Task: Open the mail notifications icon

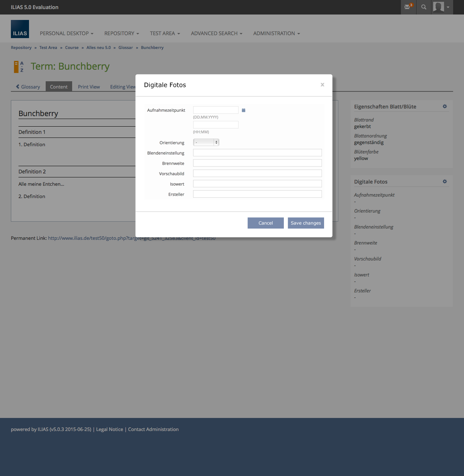Action: point(408,7)
